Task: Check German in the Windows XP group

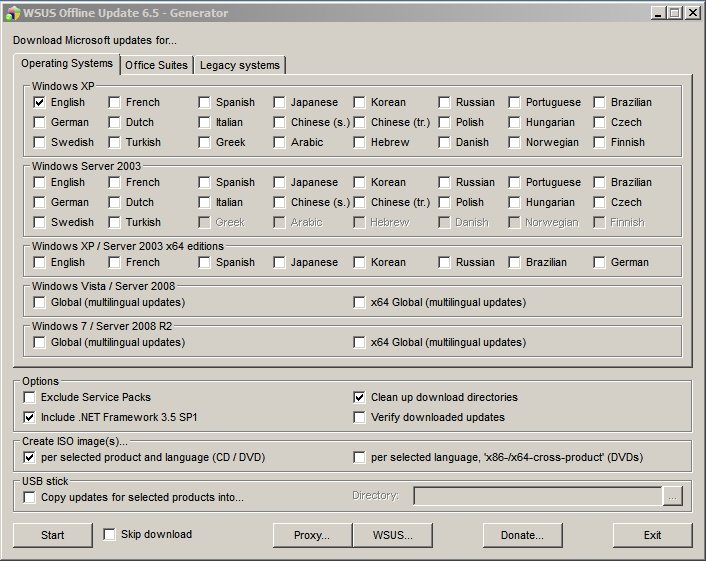Action: [x=40, y=122]
